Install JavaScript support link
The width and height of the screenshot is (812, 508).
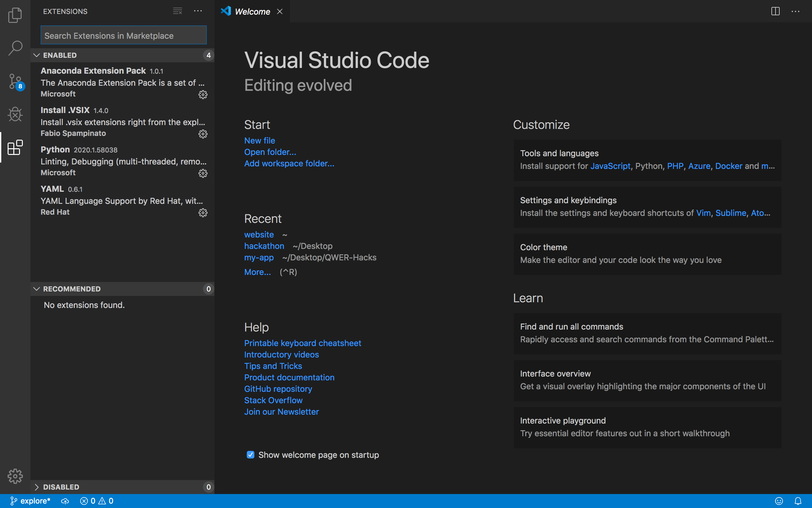pos(610,166)
